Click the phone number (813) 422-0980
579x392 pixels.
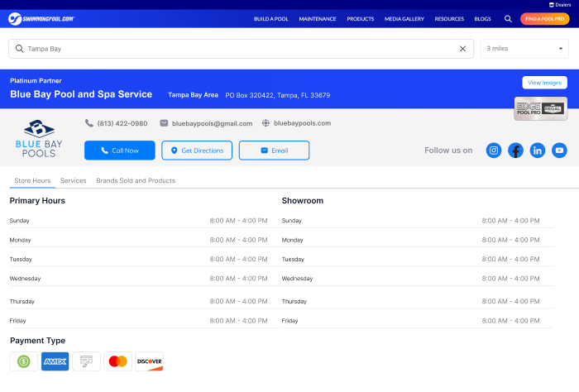[x=122, y=123]
